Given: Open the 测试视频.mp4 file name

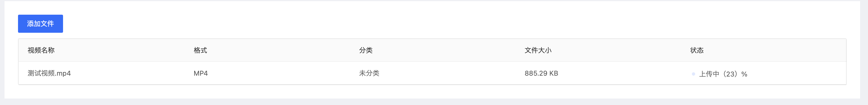Looking at the screenshot, I should pos(49,73).
